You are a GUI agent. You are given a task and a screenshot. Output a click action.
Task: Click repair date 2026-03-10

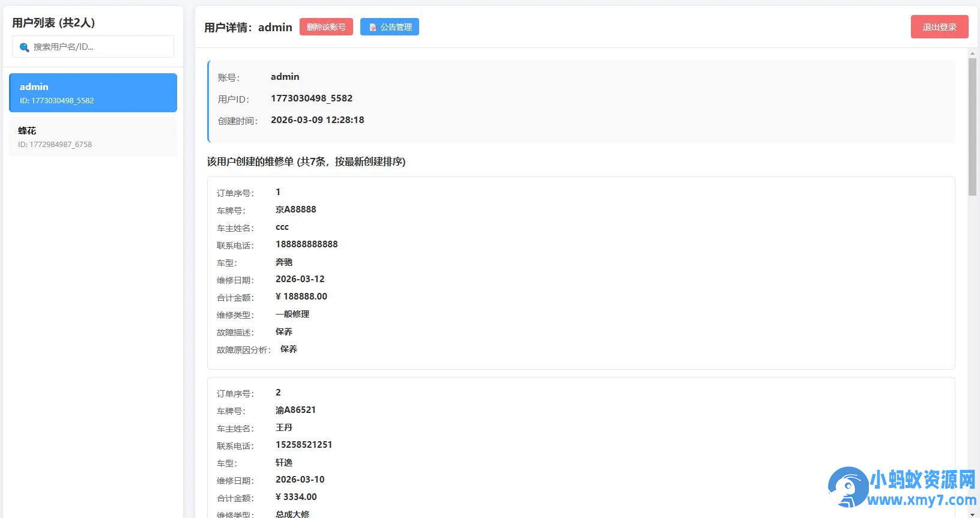[x=300, y=480]
